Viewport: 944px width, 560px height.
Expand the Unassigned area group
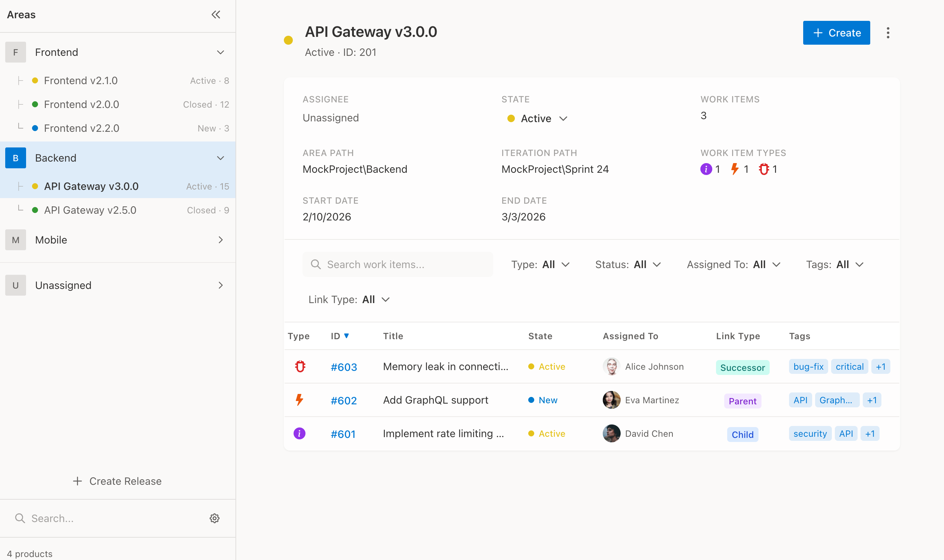pos(221,285)
